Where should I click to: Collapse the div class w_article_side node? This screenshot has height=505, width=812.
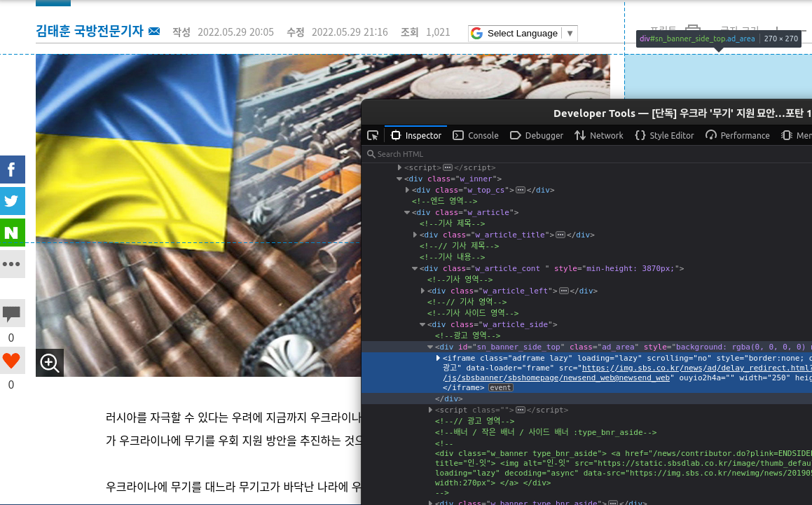422,324
